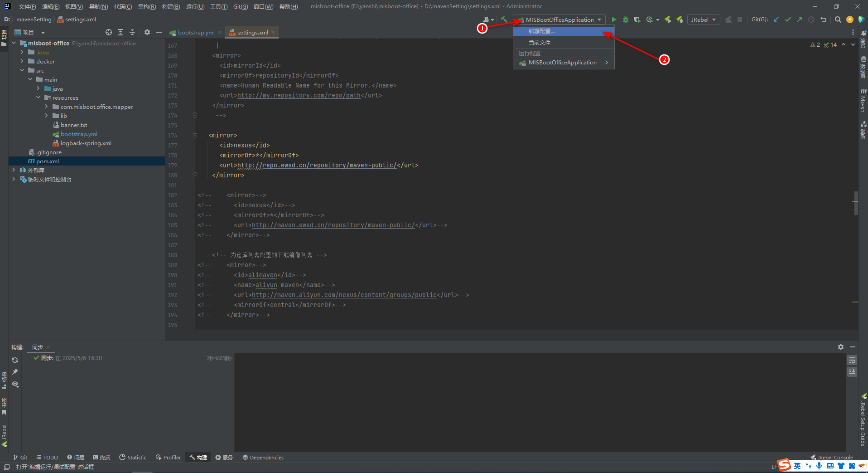Revert changes with rollback arrow
Viewport: 868px width, 473px height.
pos(823,20)
